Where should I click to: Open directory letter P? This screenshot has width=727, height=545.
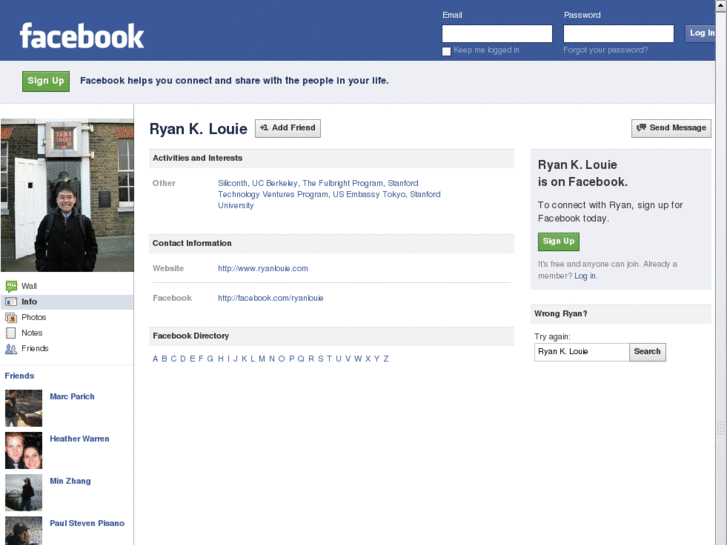(x=292, y=359)
